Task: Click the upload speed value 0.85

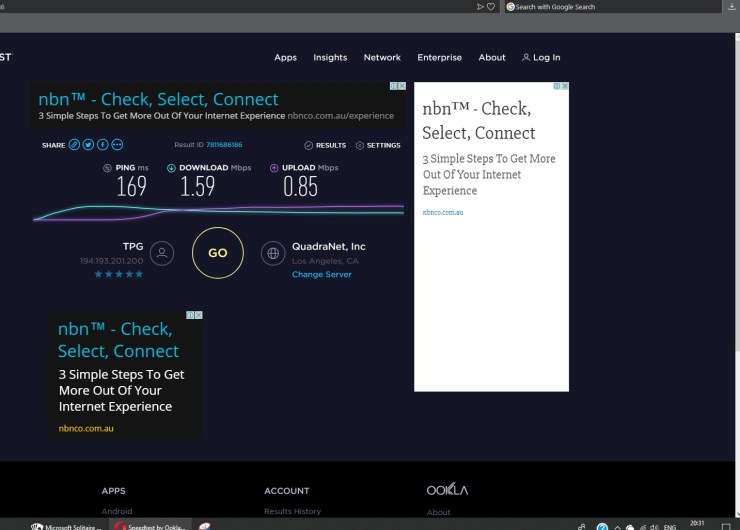Action: pyautogui.click(x=300, y=186)
